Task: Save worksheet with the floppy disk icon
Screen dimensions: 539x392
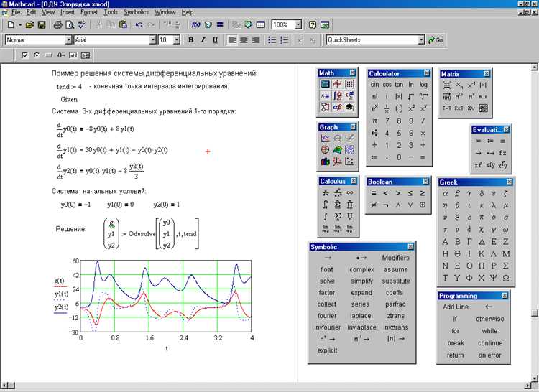Action: click(x=42, y=24)
